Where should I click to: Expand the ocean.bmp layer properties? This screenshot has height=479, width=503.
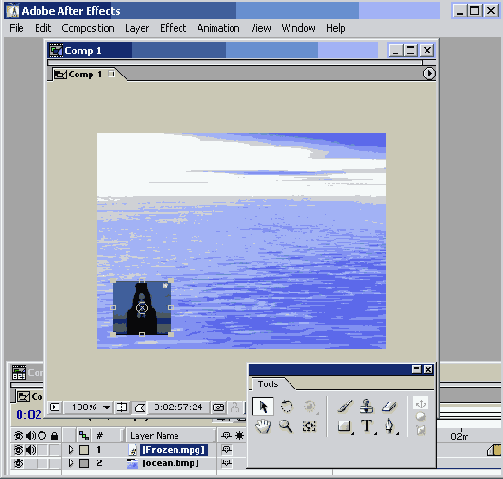click(x=71, y=463)
